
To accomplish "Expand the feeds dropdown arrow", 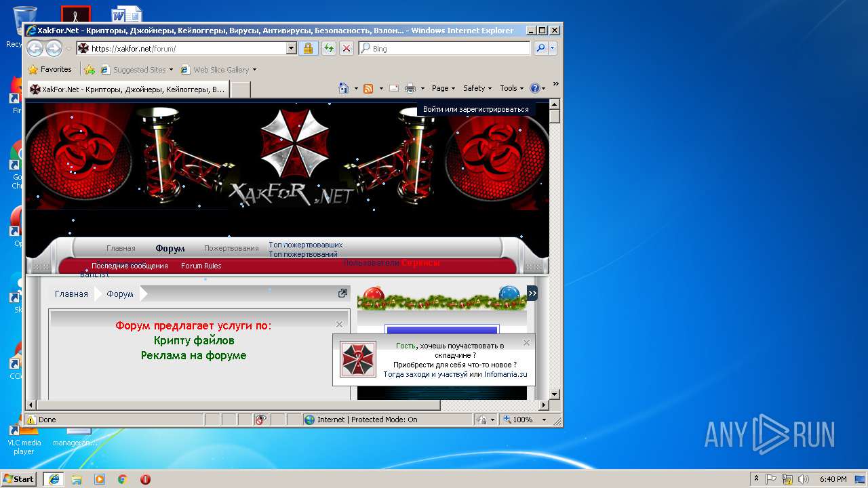I will (x=381, y=88).
